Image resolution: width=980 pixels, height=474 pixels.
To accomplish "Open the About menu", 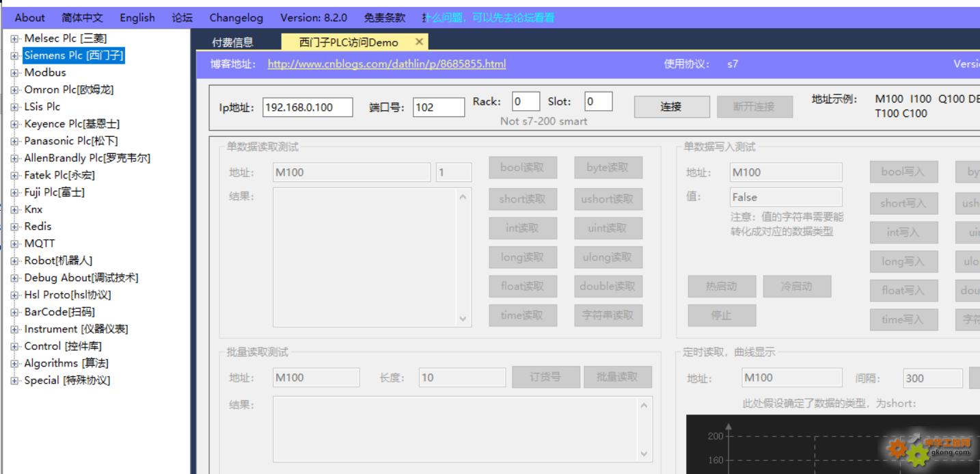I will [29, 18].
